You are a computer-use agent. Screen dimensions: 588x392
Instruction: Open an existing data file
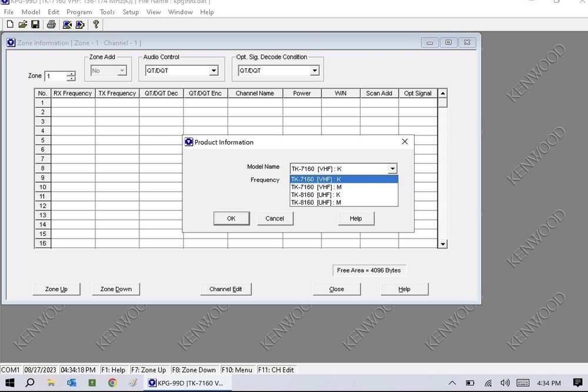click(x=23, y=24)
